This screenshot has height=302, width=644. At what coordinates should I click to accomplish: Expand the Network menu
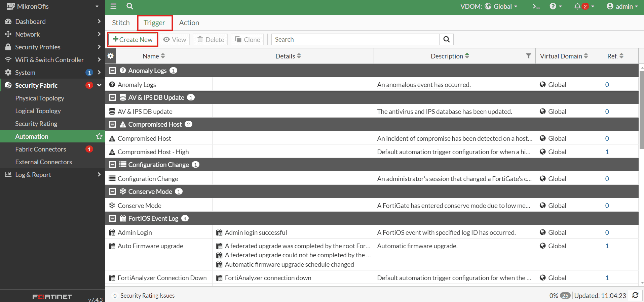pos(99,34)
